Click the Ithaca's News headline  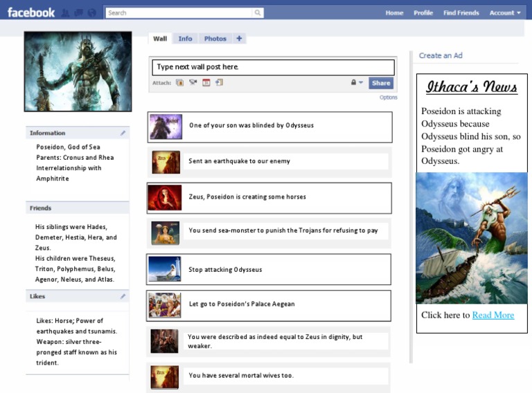click(x=472, y=86)
